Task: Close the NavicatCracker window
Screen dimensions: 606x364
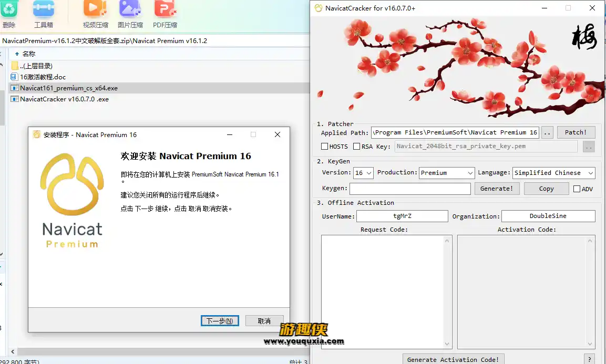Action: click(592, 8)
